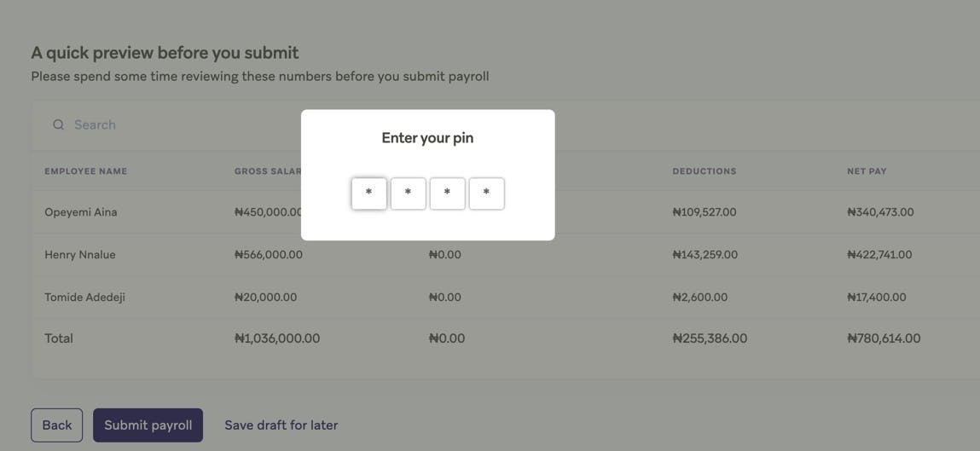Viewport: 980px width, 451px height.
Task: Click the Gross Salary column header
Action: tap(267, 171)
